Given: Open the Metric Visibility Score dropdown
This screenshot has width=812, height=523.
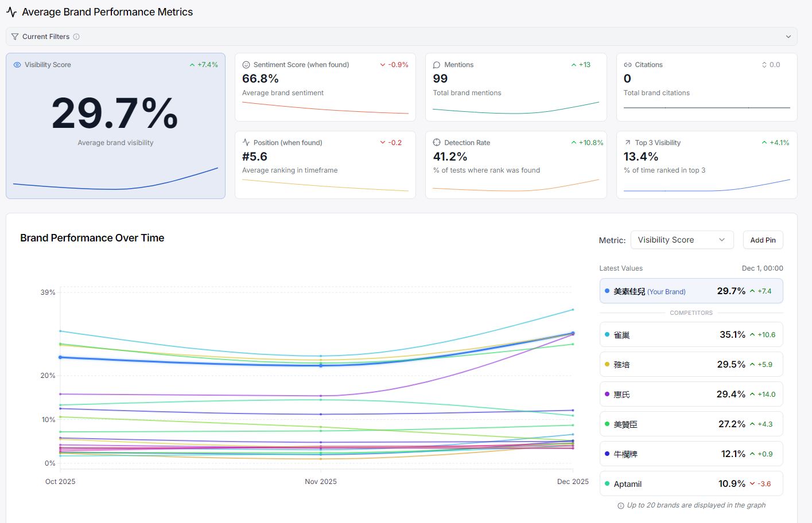Looking at the screenshot, I should pos(682,240).
